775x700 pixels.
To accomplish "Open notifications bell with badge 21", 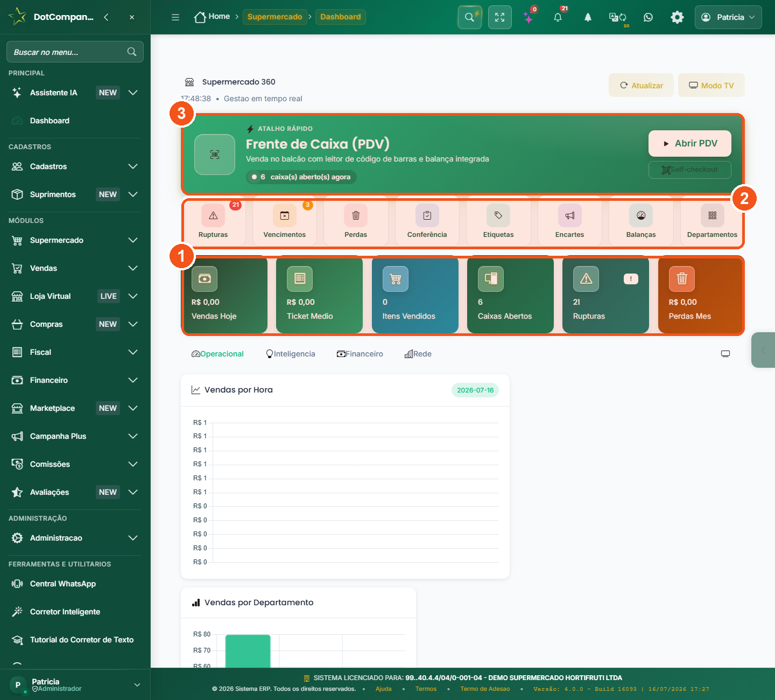I will (x=558, y=17).
